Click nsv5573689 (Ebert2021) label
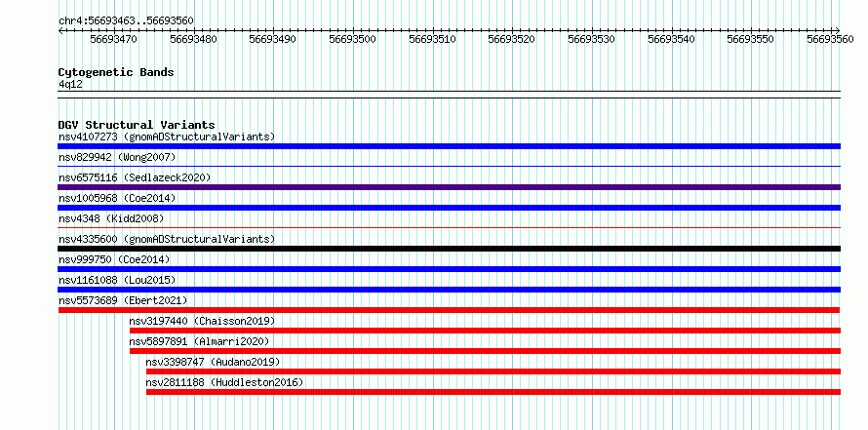This screenshot has width=868, height=430. point(123,300)
